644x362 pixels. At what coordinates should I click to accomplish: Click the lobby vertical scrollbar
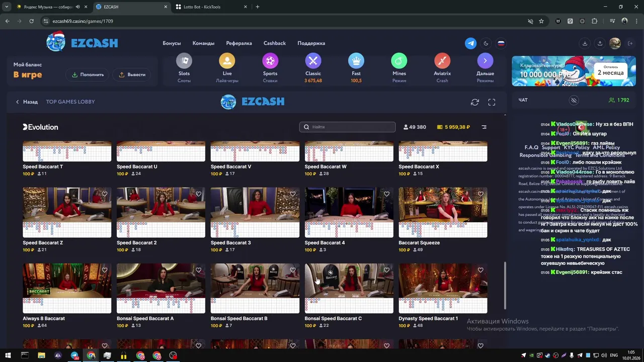click(505, 285)
